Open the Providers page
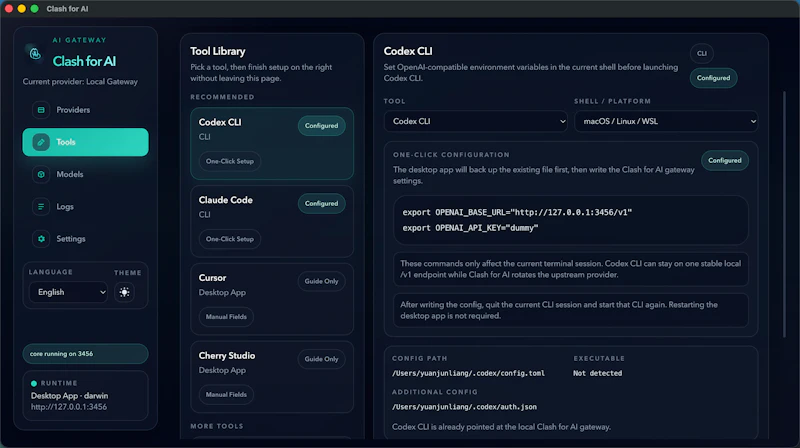This screenshot has width=800, height=448. [85, 110]
